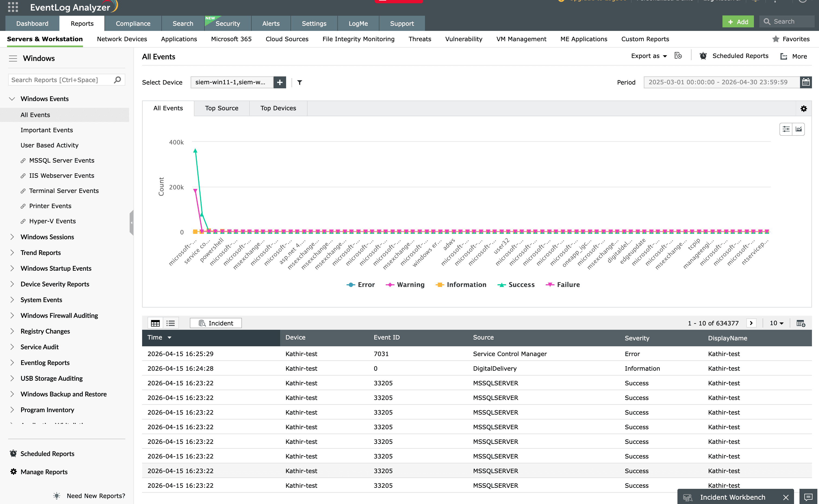Open Incident Workbench panel

click(732, 497)
